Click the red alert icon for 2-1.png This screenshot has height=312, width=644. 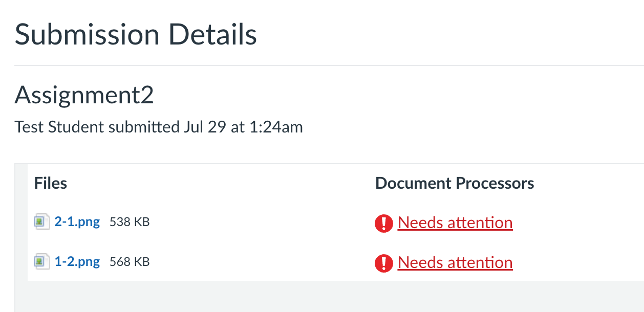coord(383,223)
